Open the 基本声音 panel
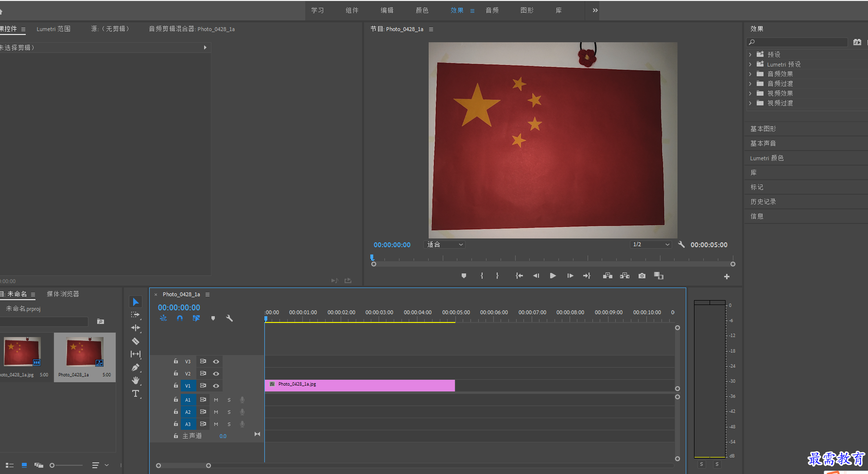 click(763, 143)
